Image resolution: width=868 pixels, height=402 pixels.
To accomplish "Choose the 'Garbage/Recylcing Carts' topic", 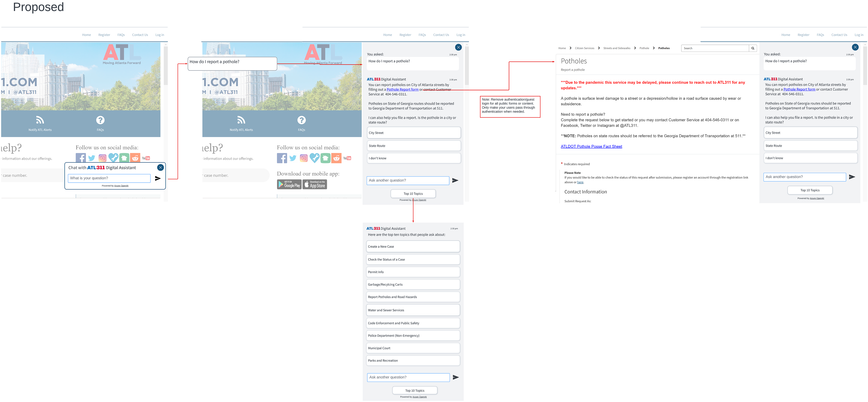I will tap(413, 285).
